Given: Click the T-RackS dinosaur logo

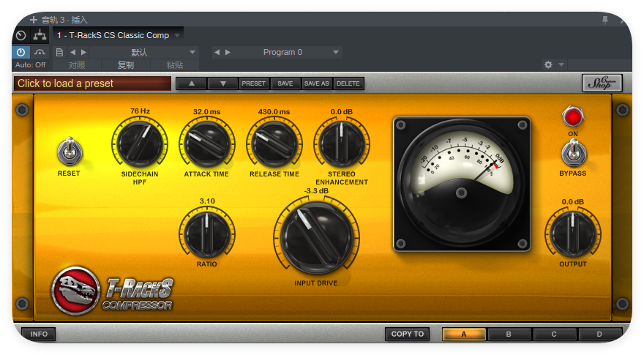Looking at the screenshot, I should tap(75, 291).
